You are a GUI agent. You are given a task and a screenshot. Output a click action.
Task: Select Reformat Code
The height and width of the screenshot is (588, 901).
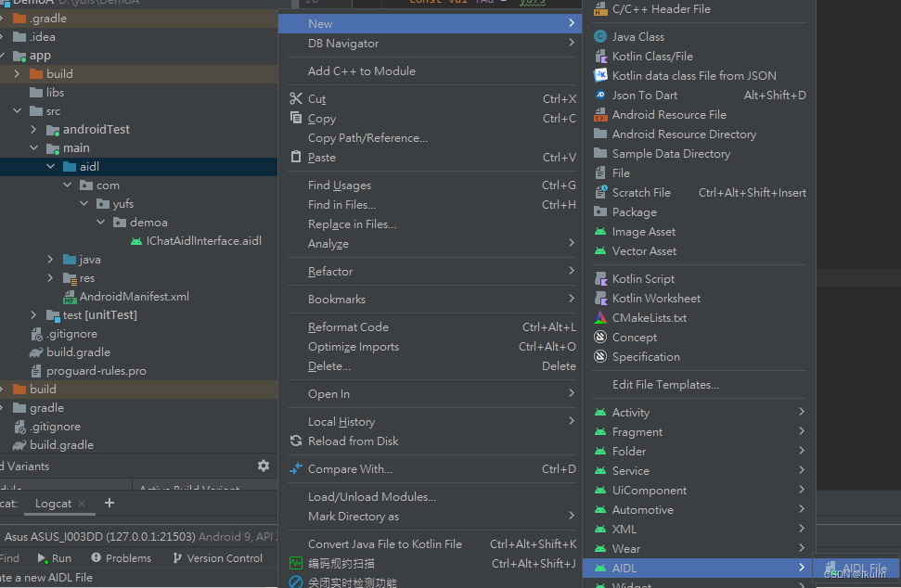[430, 326]
